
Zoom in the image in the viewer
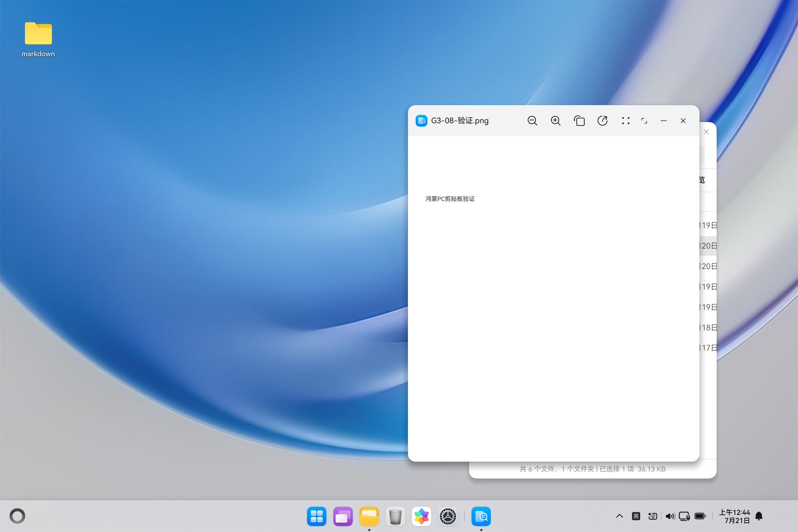click(x=556, y=121)
